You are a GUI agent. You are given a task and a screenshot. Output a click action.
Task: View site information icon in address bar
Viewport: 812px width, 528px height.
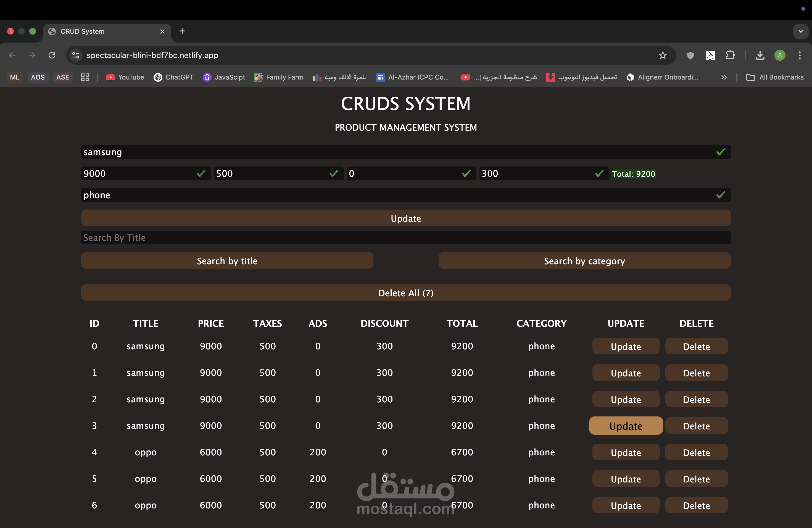76,55
